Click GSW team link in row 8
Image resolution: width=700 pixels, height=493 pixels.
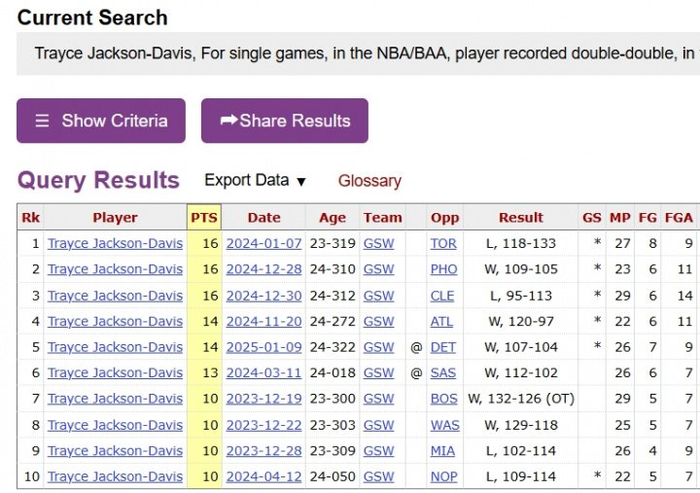click(x=378, y=425)
